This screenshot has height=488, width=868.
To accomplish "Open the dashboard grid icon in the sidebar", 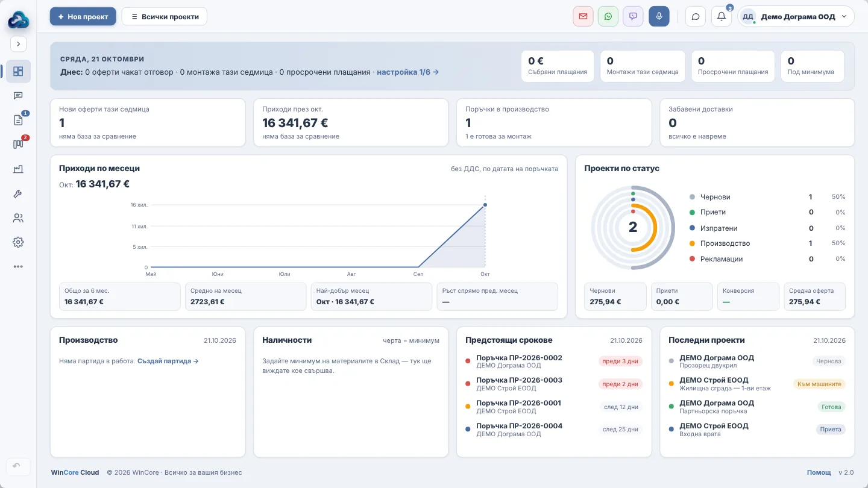I will tap(18, 72).
